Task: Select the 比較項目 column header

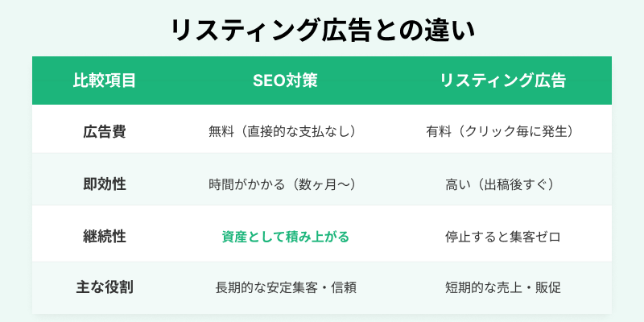Action: point(104,80)
